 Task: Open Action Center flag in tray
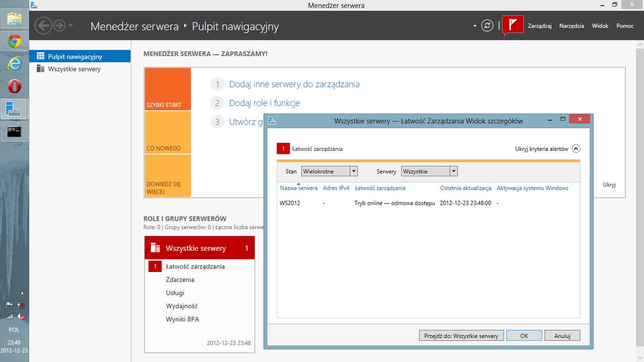[9, 305]
